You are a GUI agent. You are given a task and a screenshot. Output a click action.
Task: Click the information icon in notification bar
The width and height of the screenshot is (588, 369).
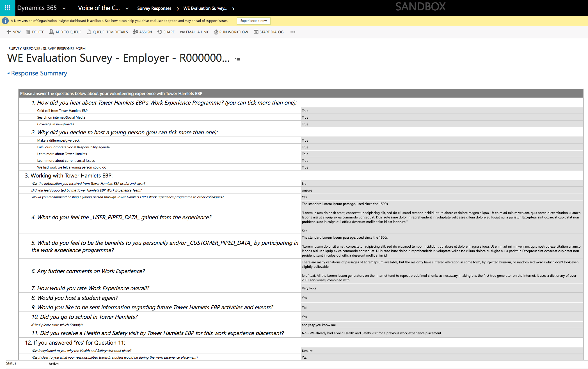pos(5,21)
